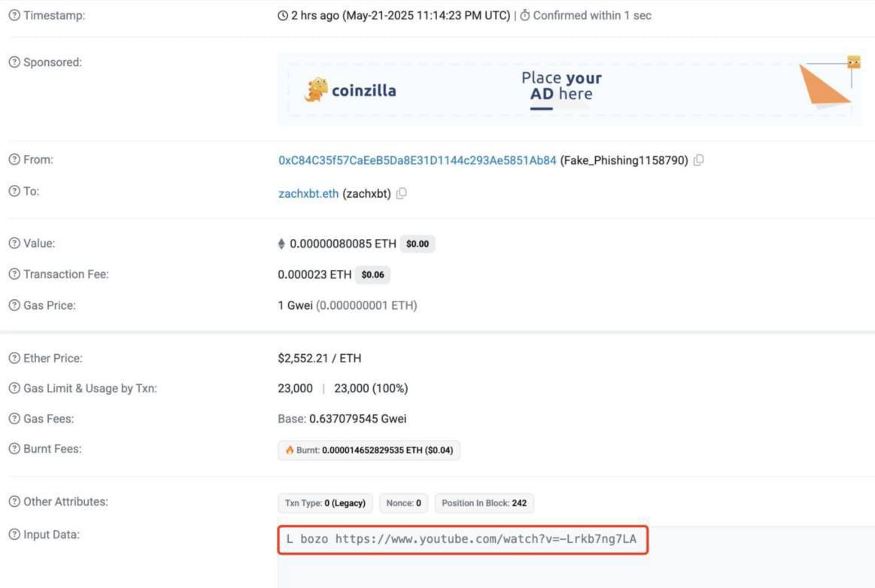Click the Ether Price help icon
875x588 pixels.
pyautogui.click(x=14, y=359)
